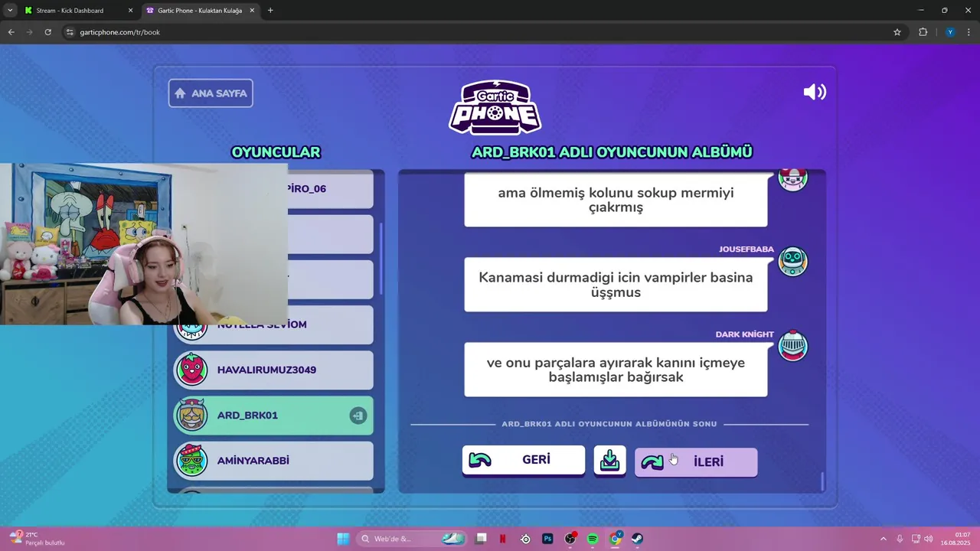Image resolution: width=980 pixels, height=551 pixels.
Task: Open Netflix from the taskbar
Action: [x=503, y=539]
